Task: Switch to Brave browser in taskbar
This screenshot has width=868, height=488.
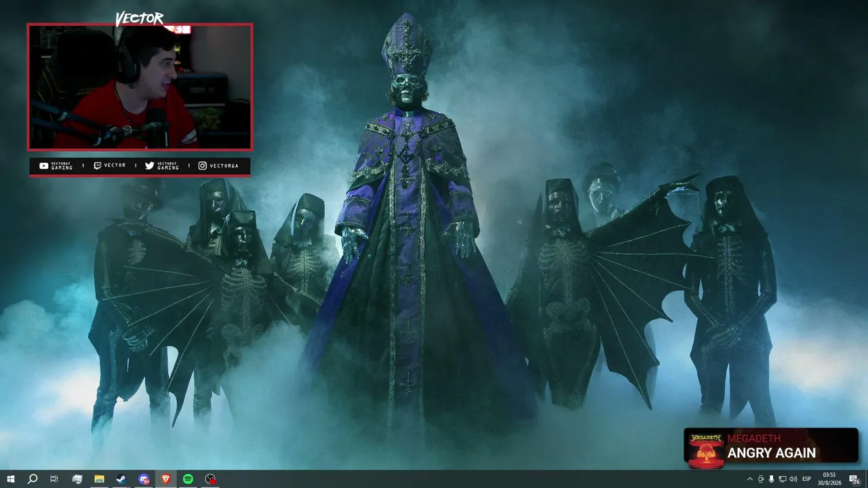Action: click(166, 479)
